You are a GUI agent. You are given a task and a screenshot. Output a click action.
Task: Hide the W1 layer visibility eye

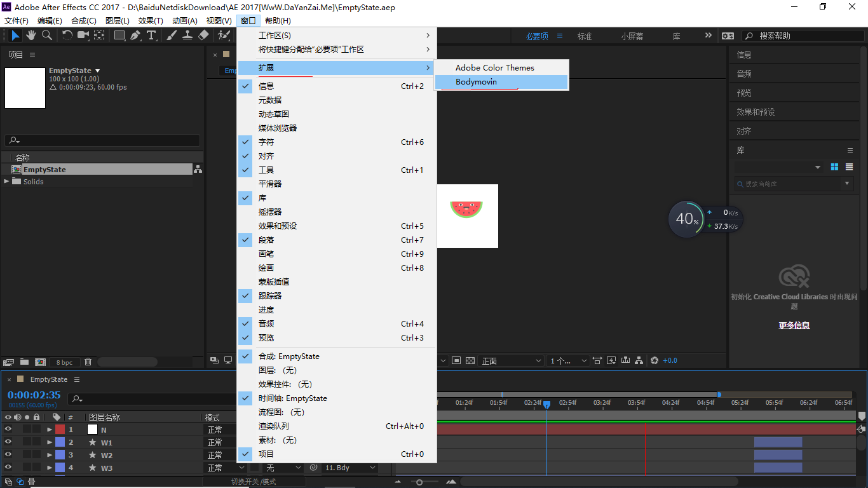pyautogui.click(x=8, y=442)
